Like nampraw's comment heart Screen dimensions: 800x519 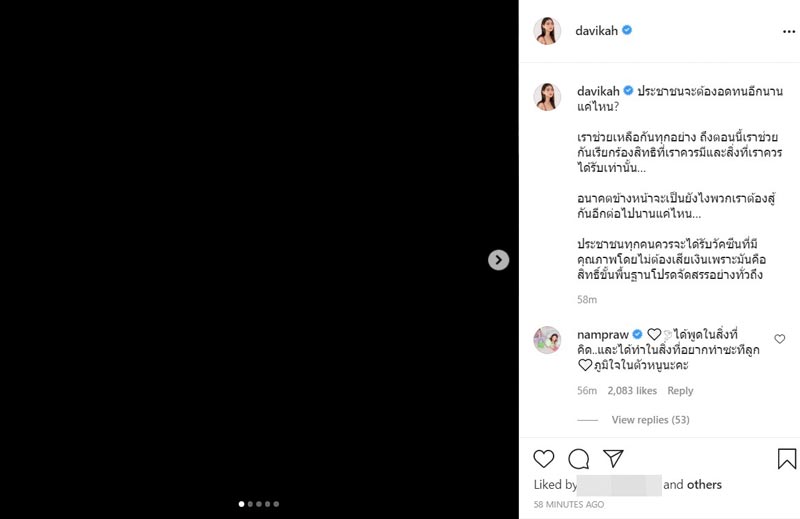click(x=780, y=339)
